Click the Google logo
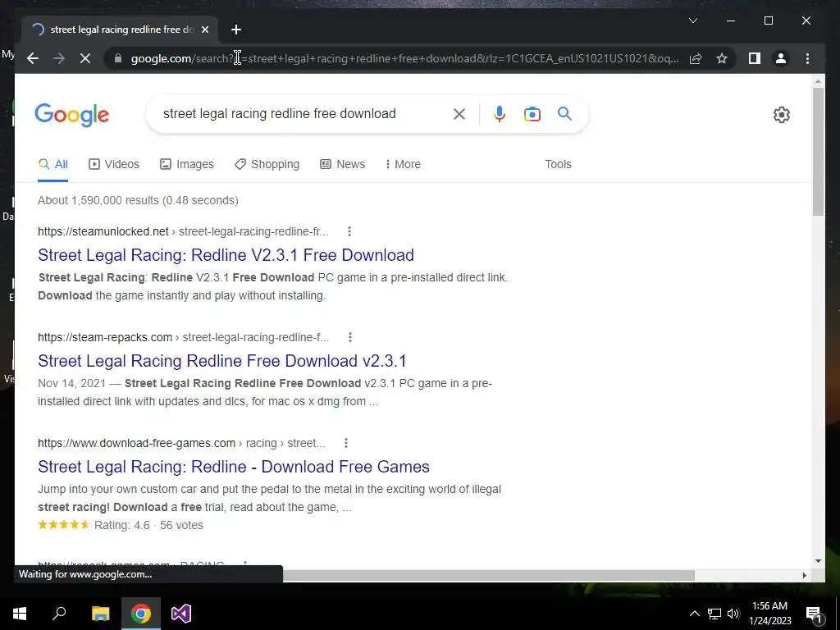Image resolution: width=840 pixels, height=630 pixels. point(72,115)
